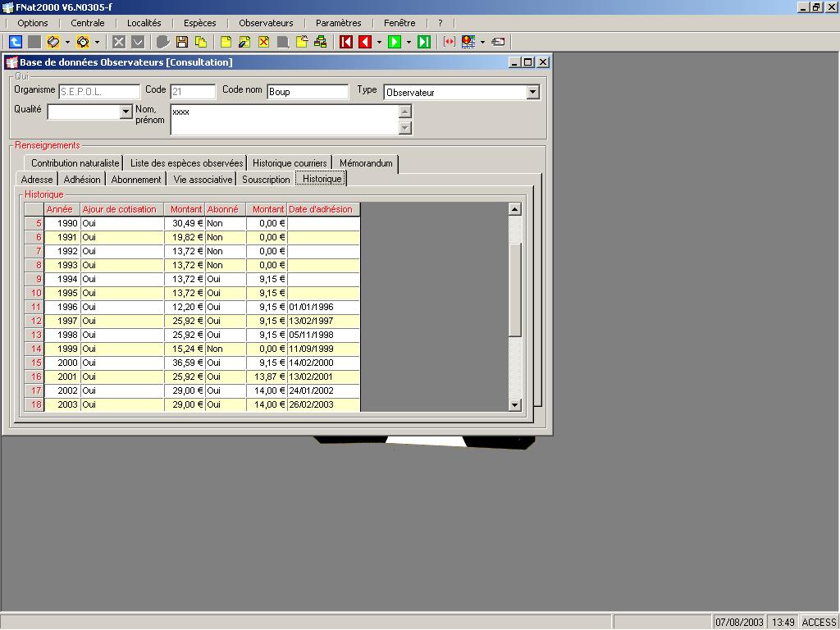840x630 pixels.
Task: Click the grey page toolbar icon
Action: 283,42
